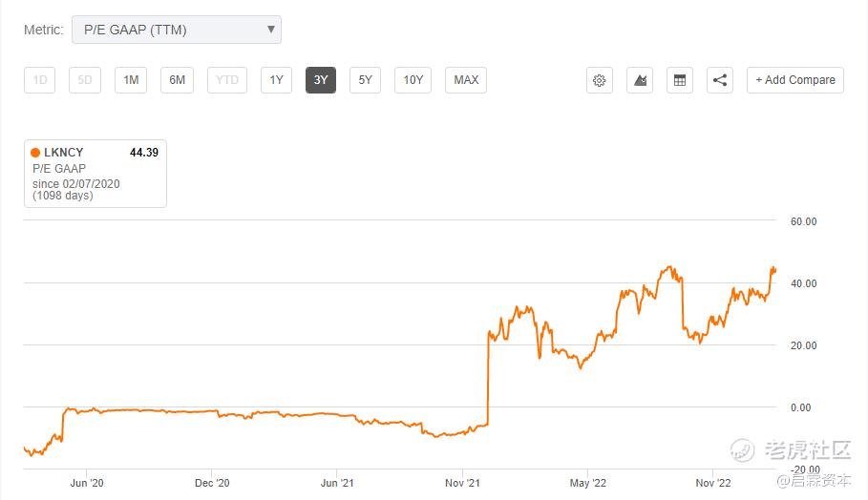Screen dimensions: 868x500
Task: Select the active 3Y range button
Action: point(321,80)
